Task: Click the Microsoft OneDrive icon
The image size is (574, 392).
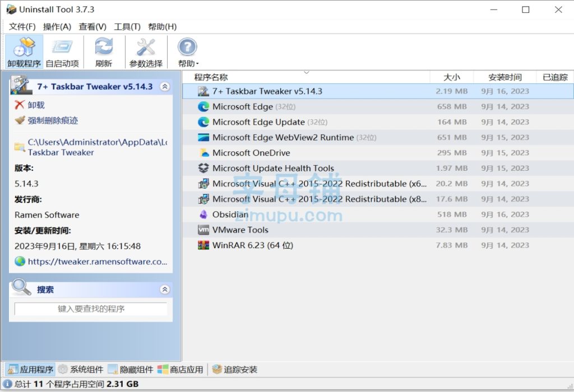Action: click(203, 153)
